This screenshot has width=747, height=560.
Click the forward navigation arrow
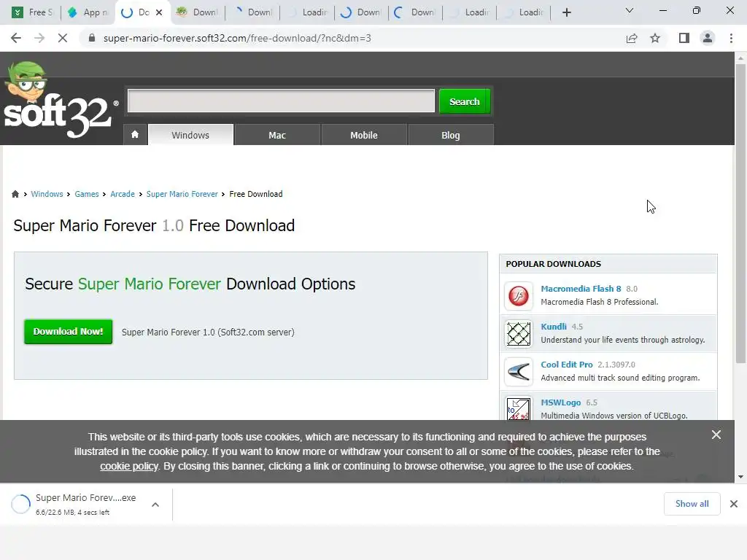pyautogui.click(x=39, y=38)
